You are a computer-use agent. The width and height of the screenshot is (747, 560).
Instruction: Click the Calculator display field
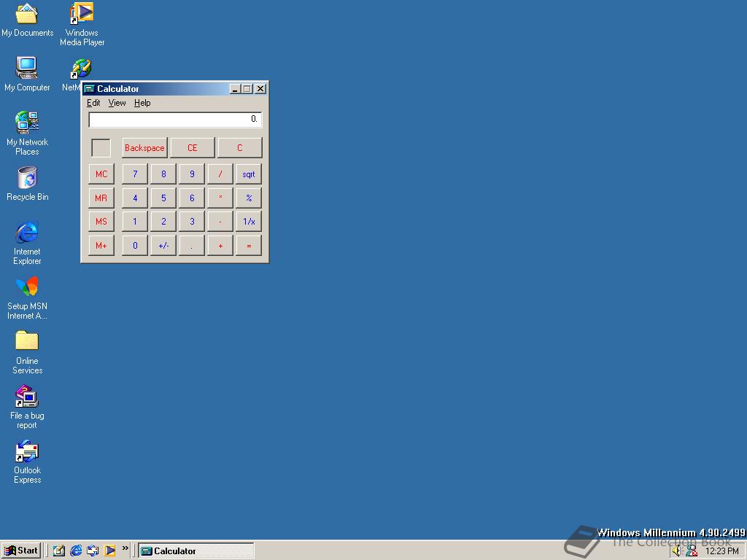175,119
